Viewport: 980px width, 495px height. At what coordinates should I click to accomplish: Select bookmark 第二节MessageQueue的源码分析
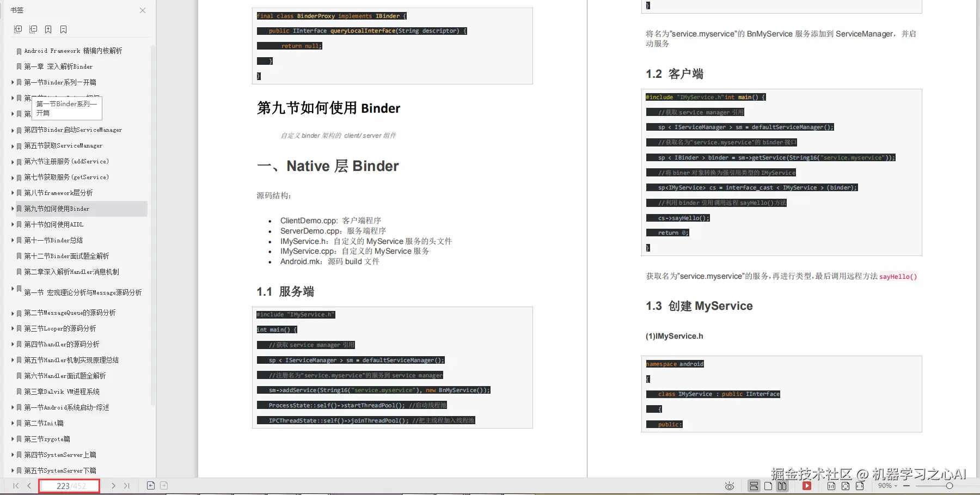(70, 313)
